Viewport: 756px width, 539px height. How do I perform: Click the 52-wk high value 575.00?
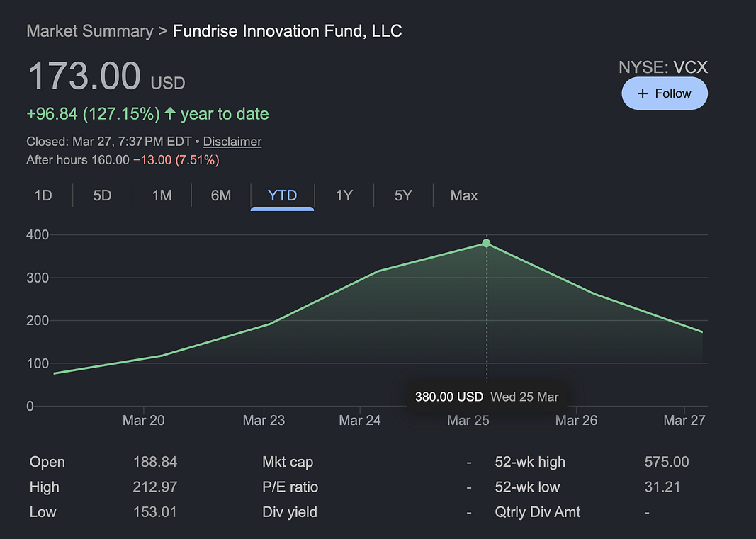(x=666, y=461)
